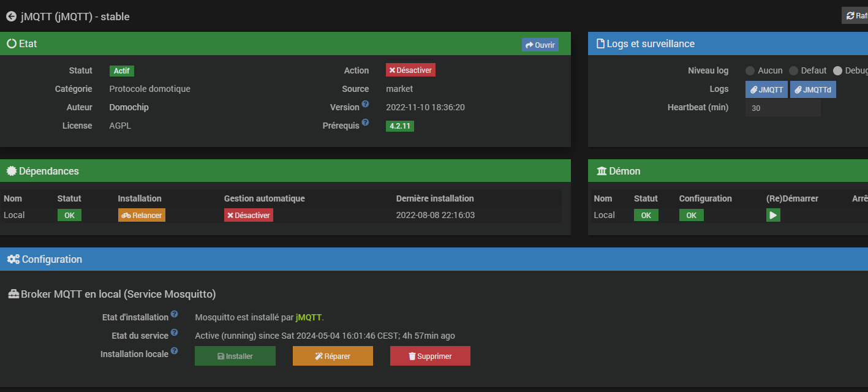Click the Démon building icon
The height and width of the screenshot is (392, 868).
(x=602, y=171)
